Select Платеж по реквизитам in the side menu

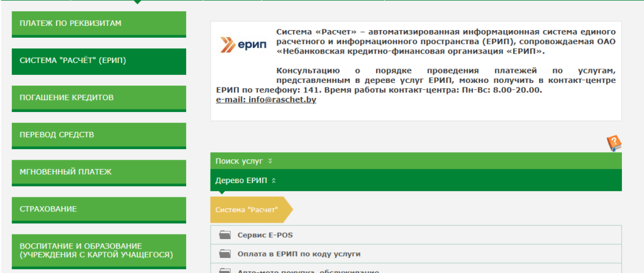coord(99,24)
